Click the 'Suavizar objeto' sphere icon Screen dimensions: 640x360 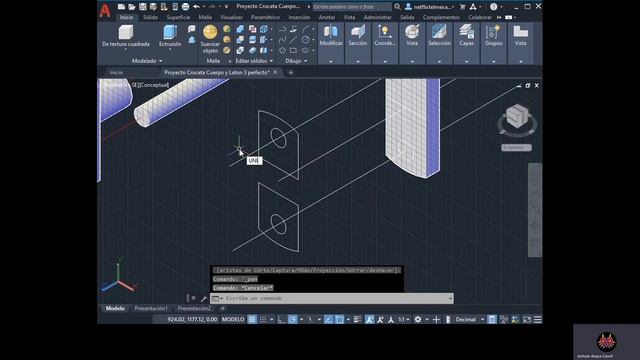[210, 32]
